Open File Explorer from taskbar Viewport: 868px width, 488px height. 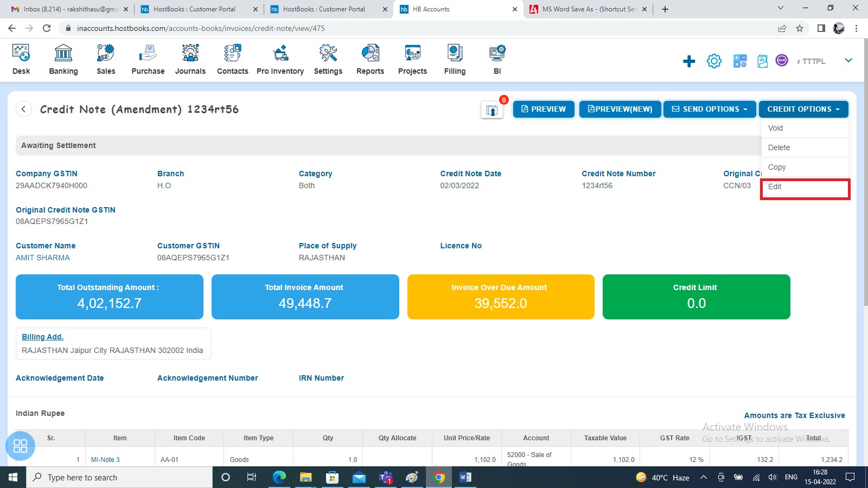pos(306,477)
